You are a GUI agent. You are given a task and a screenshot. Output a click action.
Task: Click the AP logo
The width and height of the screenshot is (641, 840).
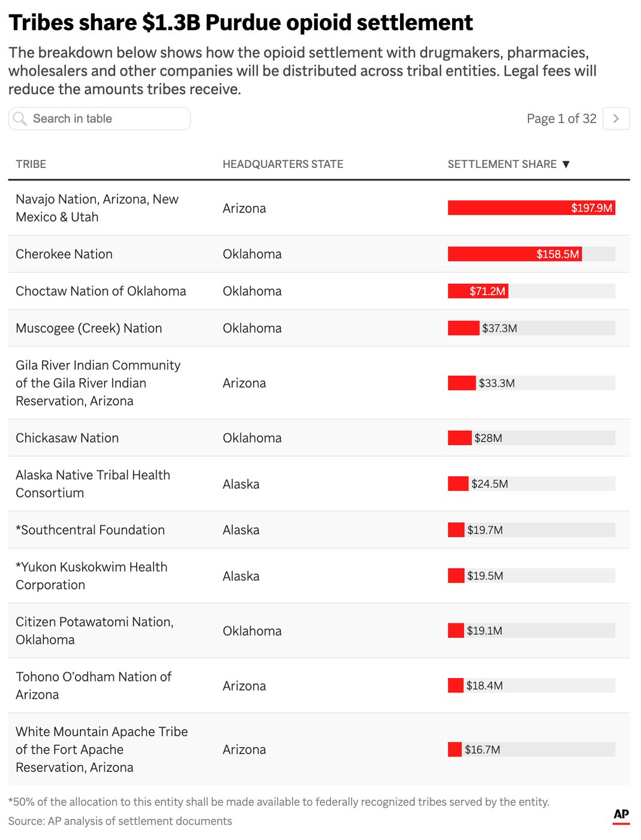[621, 815]
